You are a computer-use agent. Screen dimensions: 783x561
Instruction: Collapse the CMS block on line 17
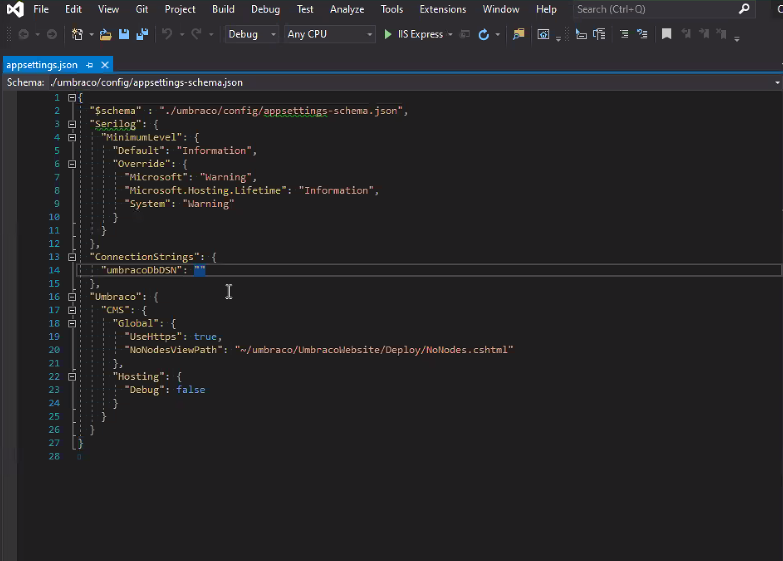point(72,310)
